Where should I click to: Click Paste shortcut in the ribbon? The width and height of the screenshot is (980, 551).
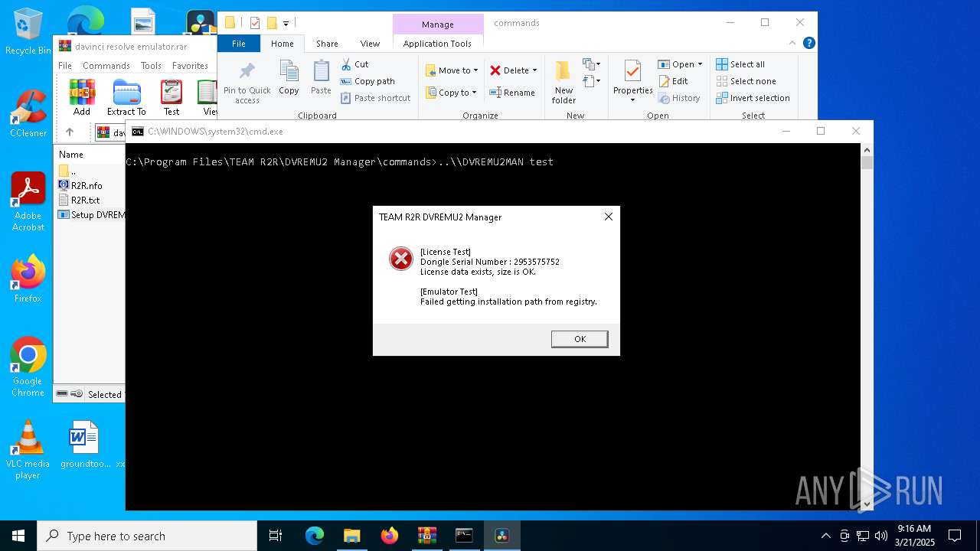coord(375,98)
